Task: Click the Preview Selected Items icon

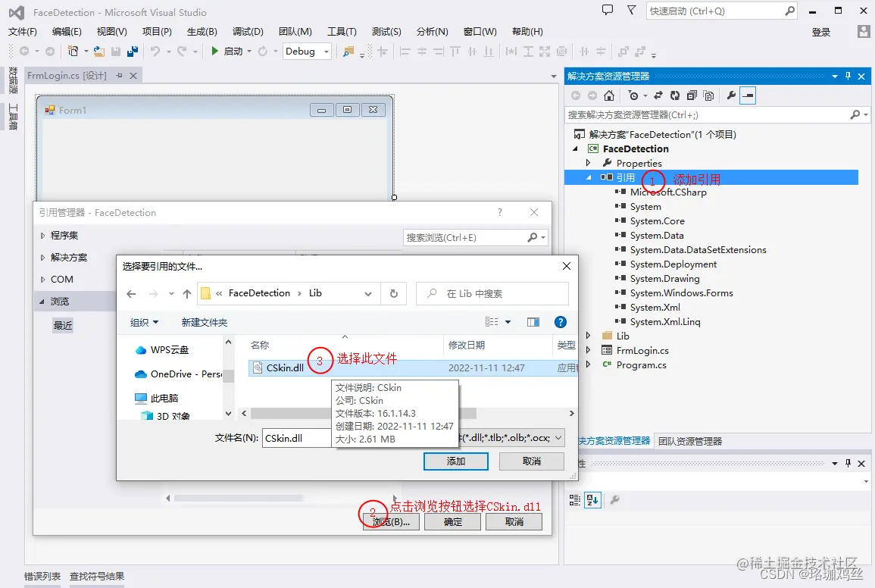Action: click(x=748, y=95)
